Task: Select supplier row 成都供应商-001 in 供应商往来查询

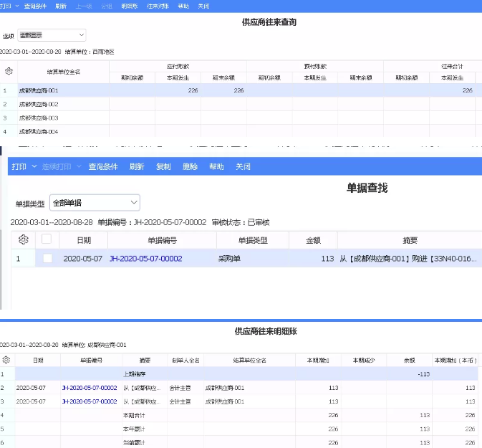Action: coord(241,90)
